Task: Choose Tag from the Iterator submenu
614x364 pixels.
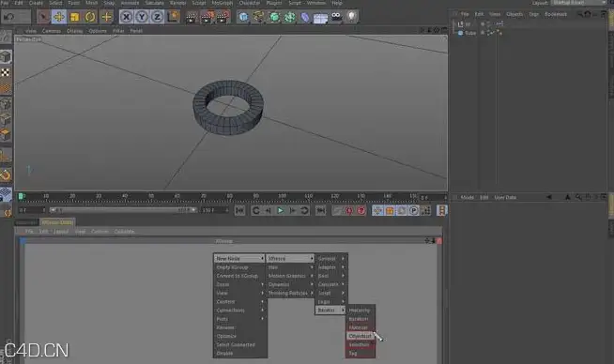Action: [361, 354]
